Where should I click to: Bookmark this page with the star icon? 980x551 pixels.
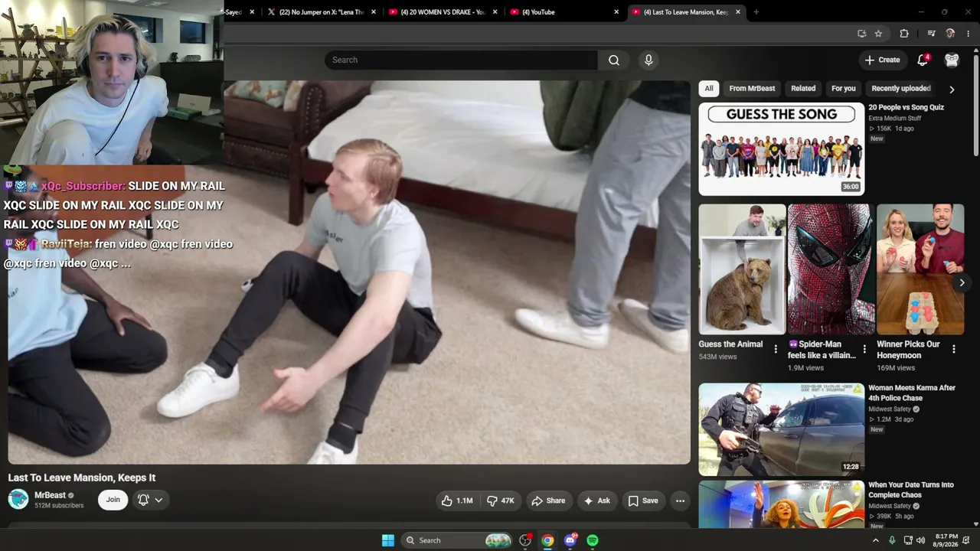(x=878, y=34)
